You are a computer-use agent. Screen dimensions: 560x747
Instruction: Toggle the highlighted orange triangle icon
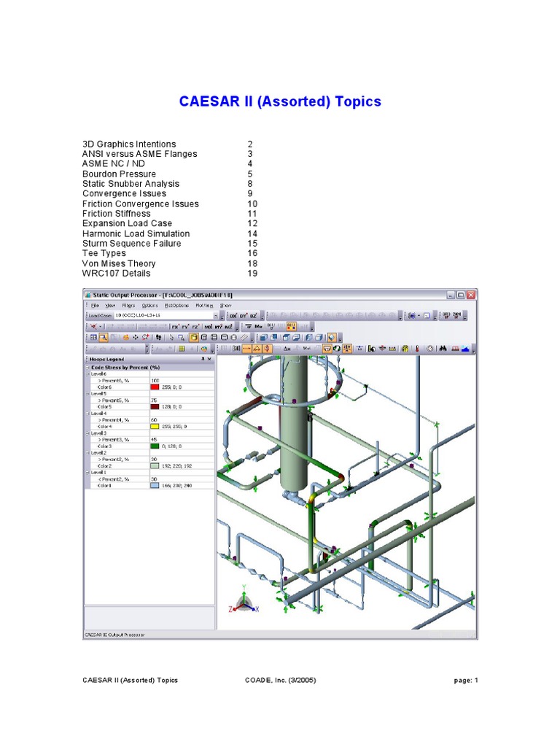pos(257,349)
